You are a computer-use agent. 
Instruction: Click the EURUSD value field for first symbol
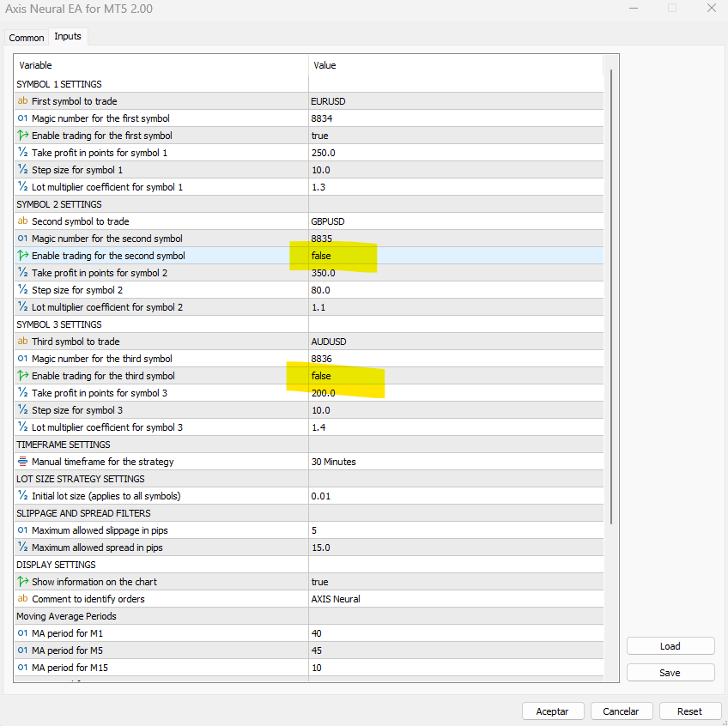(x=455, y=101)
